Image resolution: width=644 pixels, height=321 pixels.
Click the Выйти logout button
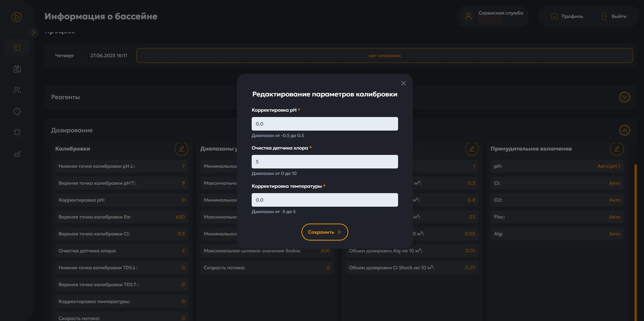[x=614, y=16]
